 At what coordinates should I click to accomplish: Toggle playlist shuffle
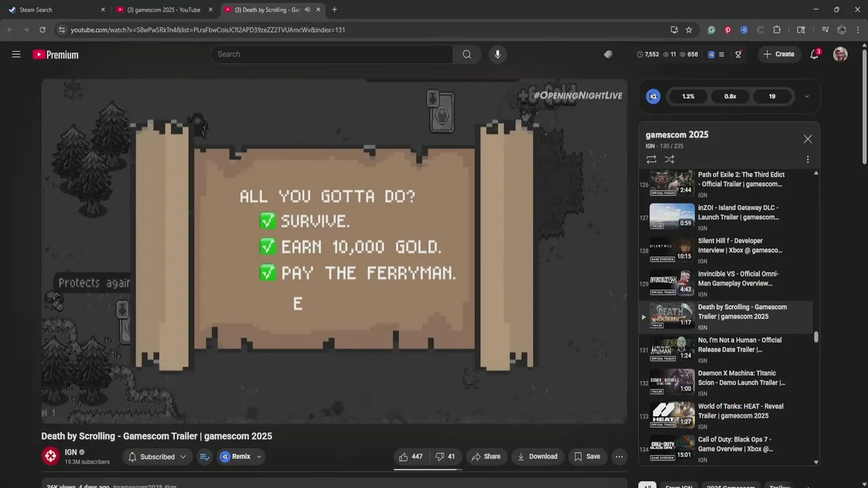pyautogui.click(x=669, y=159)
